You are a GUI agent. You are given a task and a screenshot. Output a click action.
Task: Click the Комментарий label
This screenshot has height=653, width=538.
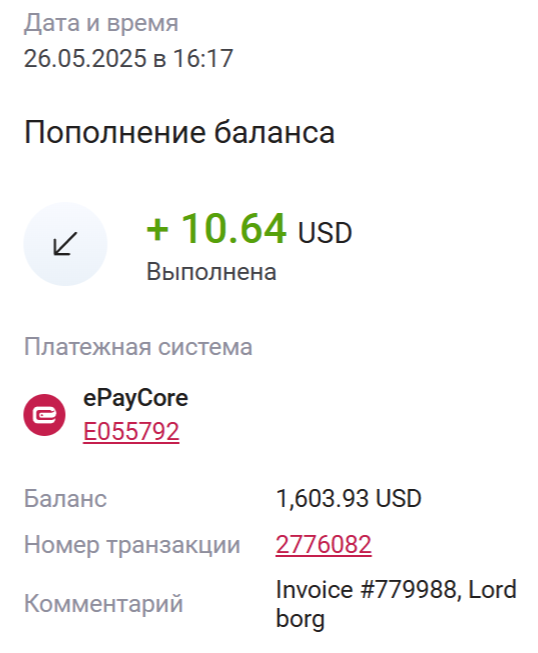click(x=104, y=603)
